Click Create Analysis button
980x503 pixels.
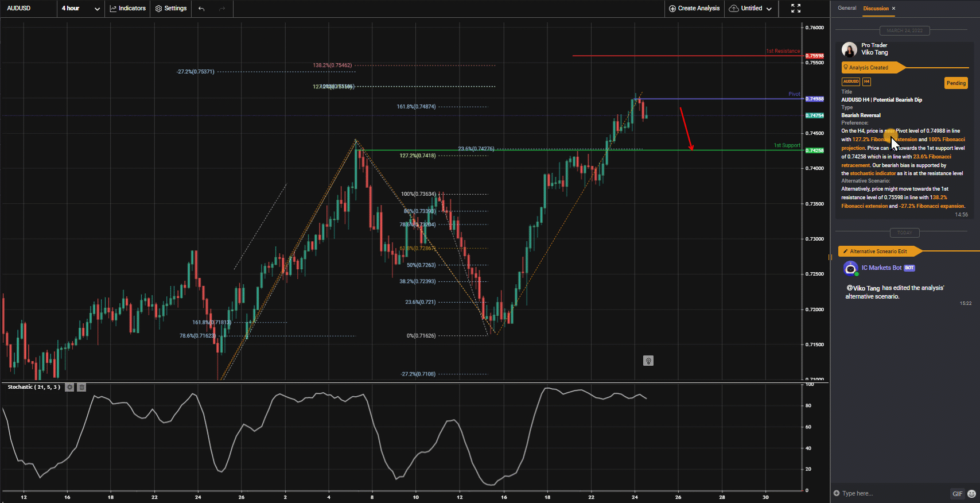coord(694,9)
